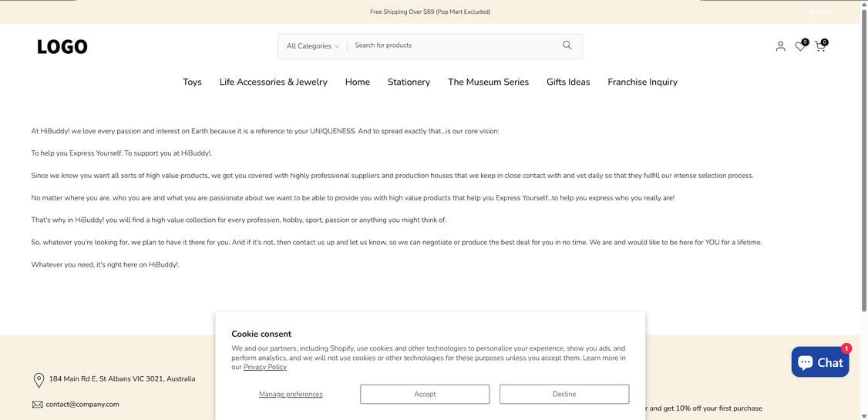The height and width of the screenshot is (420, 868).
Task: Open the shopping cart icon
Action: (820, 46)
